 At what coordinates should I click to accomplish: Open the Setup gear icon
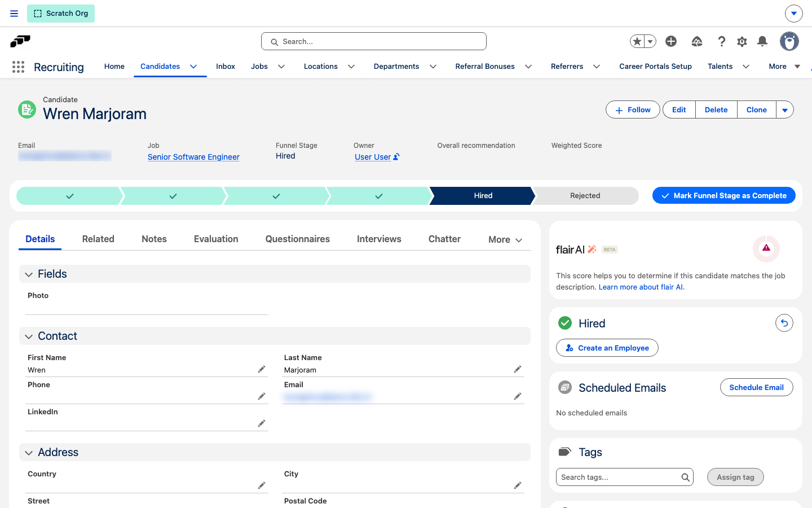point(742,41)
